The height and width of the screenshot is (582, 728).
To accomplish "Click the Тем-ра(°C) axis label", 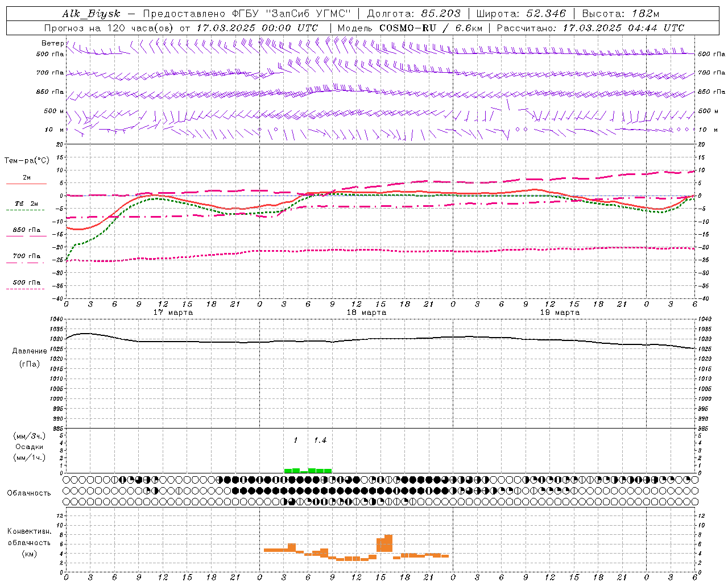I will (27, 161).
